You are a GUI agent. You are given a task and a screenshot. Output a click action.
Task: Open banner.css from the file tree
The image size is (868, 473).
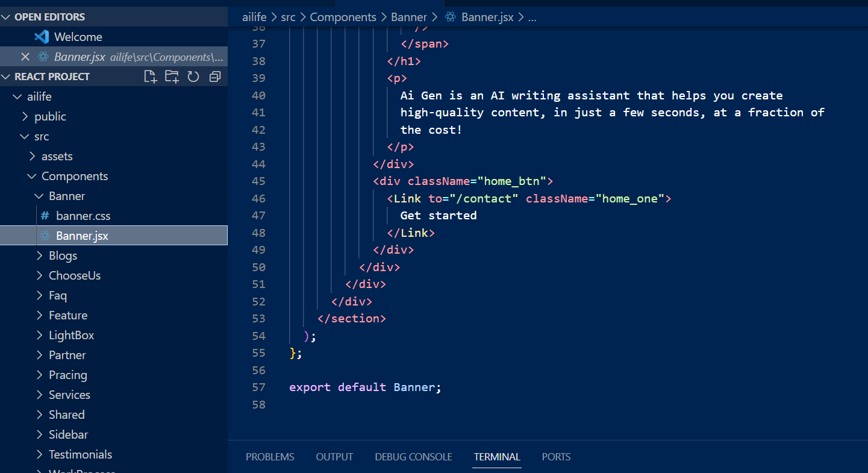83,216
